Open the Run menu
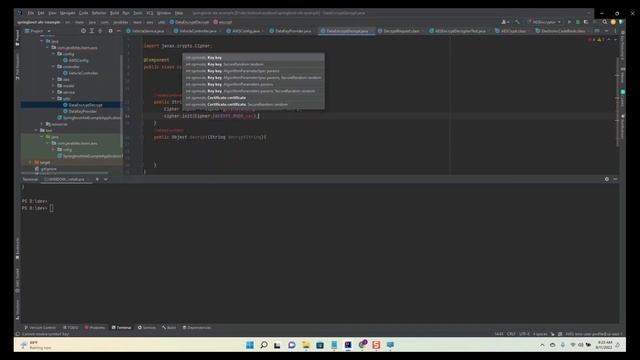Screen dimensions: 640x360 (126, 13)
